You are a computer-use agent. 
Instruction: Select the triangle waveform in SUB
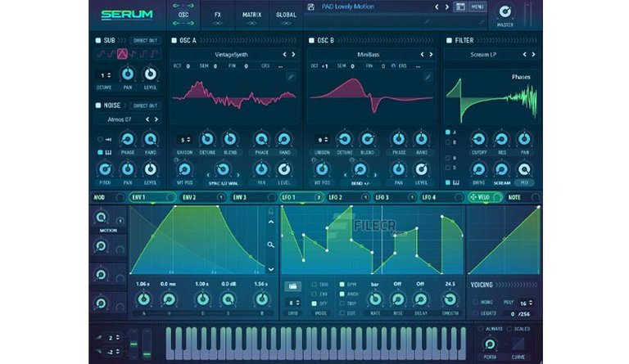click(x=122, y=54)
